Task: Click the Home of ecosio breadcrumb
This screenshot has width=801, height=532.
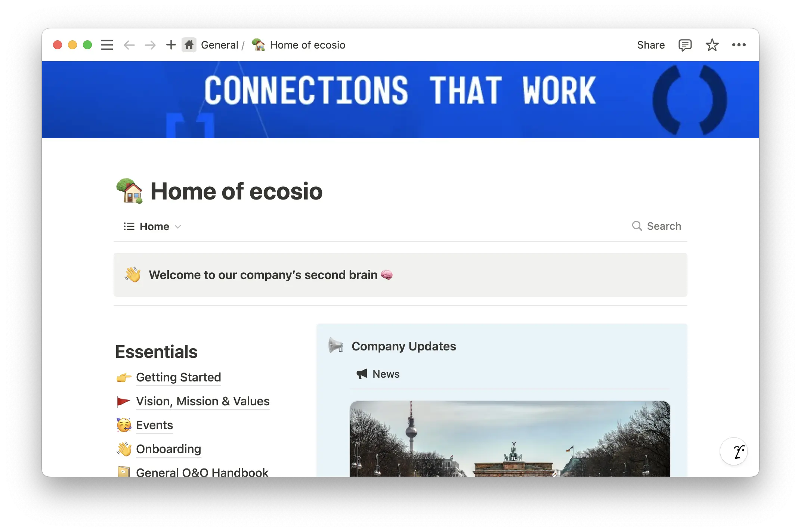Action: pos(307,45)
